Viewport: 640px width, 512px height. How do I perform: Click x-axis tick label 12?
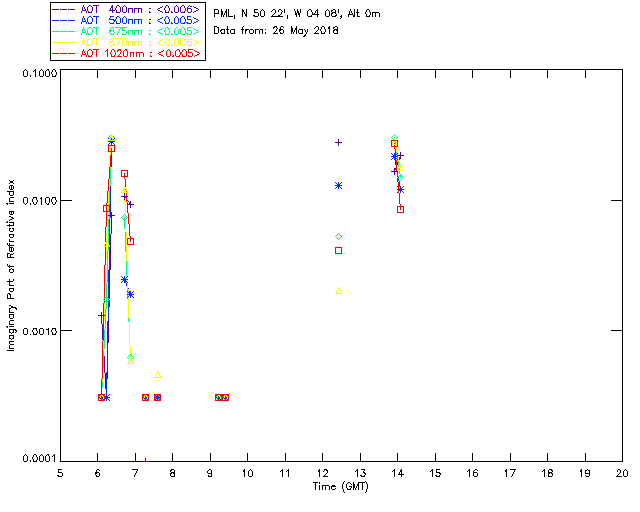[322, 473]
